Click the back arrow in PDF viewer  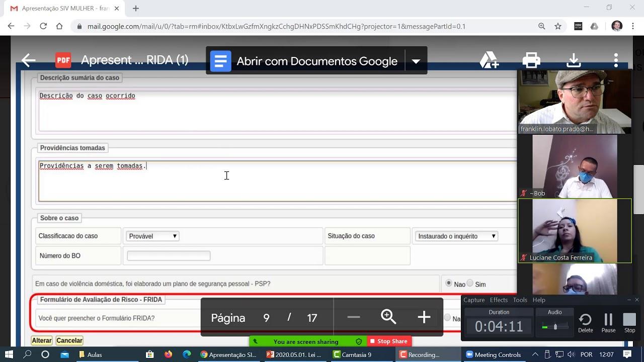[29, 61]
